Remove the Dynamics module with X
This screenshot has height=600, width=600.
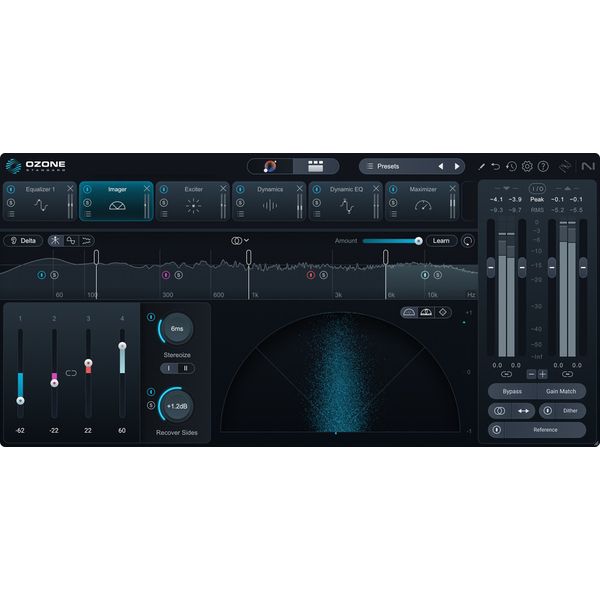tap(300, 188)
